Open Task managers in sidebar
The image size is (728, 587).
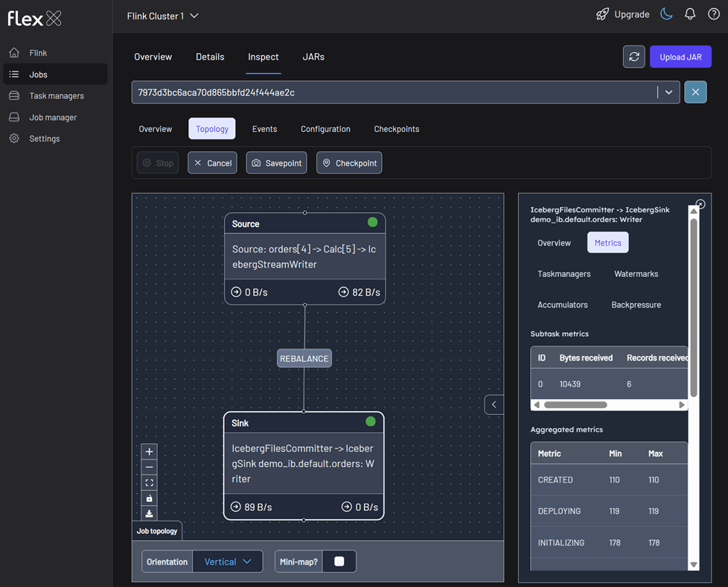(55, 96)
